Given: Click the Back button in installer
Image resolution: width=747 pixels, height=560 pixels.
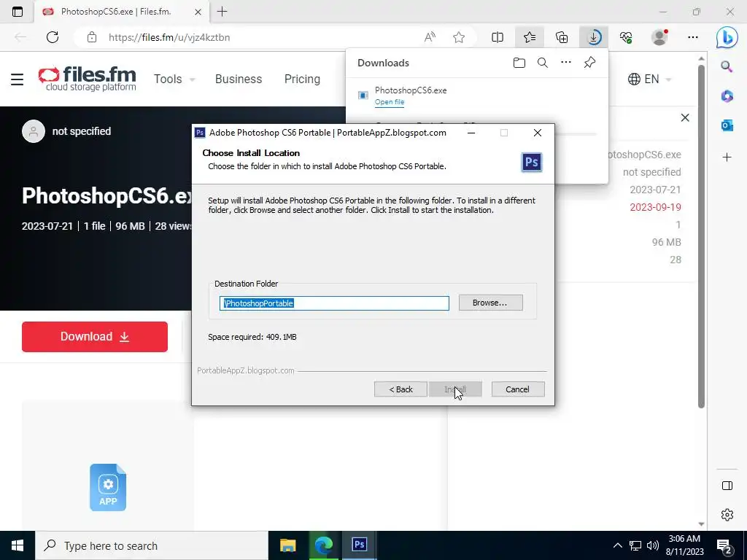Looking at the screenshot, I should click(400, 389).
